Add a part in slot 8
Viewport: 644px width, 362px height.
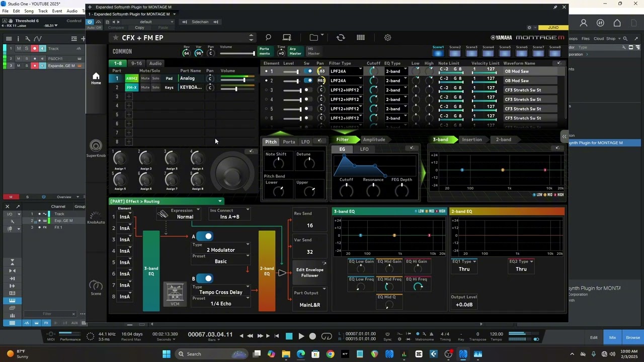[129, 142]
